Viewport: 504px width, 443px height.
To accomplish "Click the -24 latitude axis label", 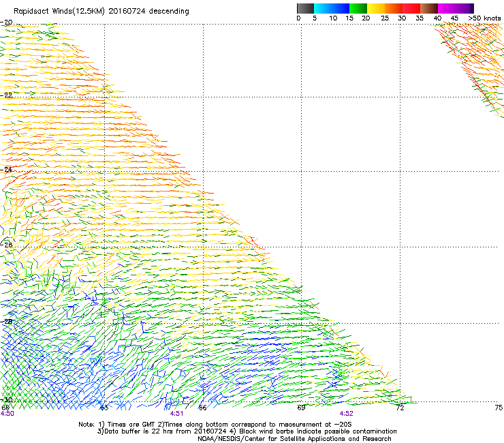I will [x=6, y=169].
